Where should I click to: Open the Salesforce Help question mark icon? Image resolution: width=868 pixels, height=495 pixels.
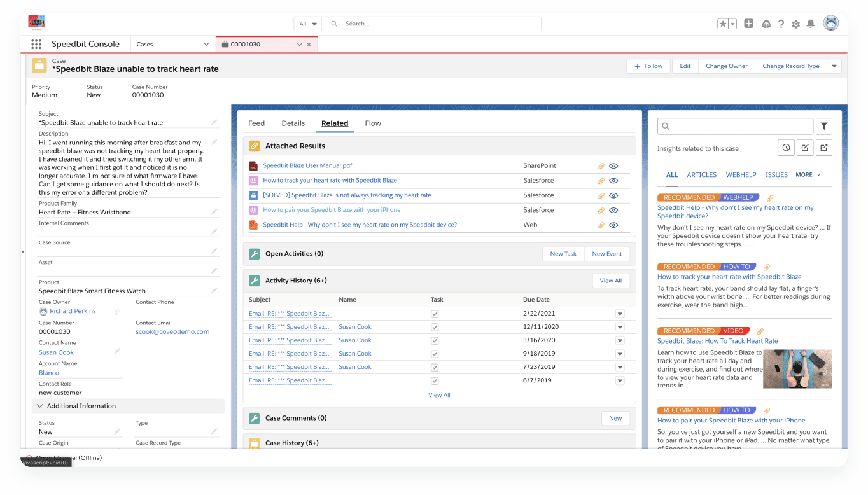[x=781, y=24]
